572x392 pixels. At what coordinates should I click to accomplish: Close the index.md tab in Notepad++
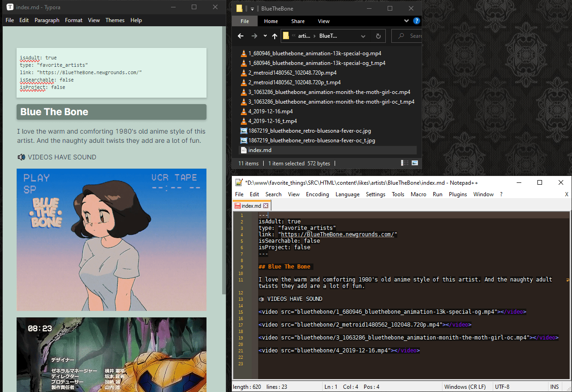(266, 205)
